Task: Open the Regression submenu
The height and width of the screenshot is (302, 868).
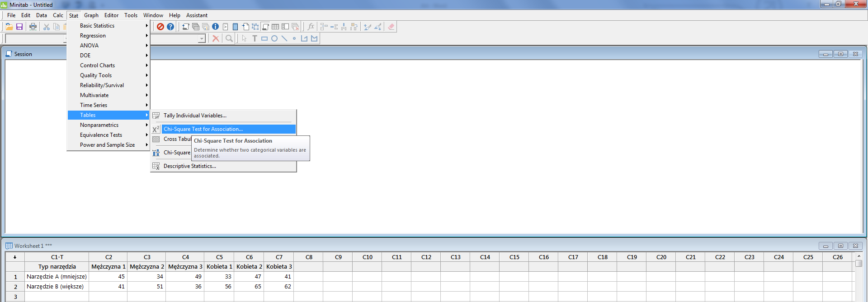Action: coord(108,36)
